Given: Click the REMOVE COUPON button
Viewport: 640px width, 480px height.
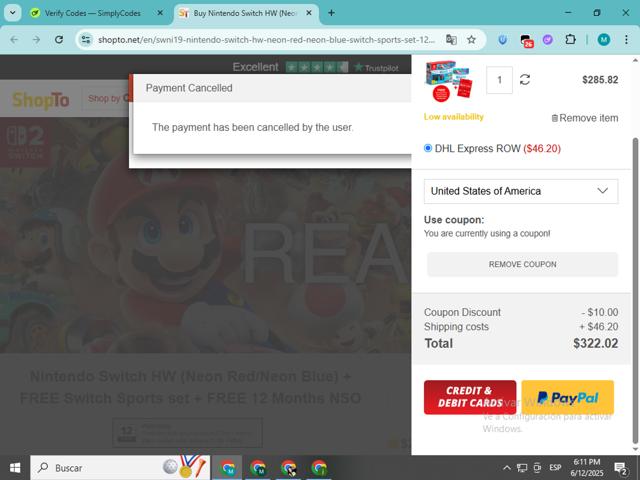Looking at the screenshot, I should tap(522, 264).
